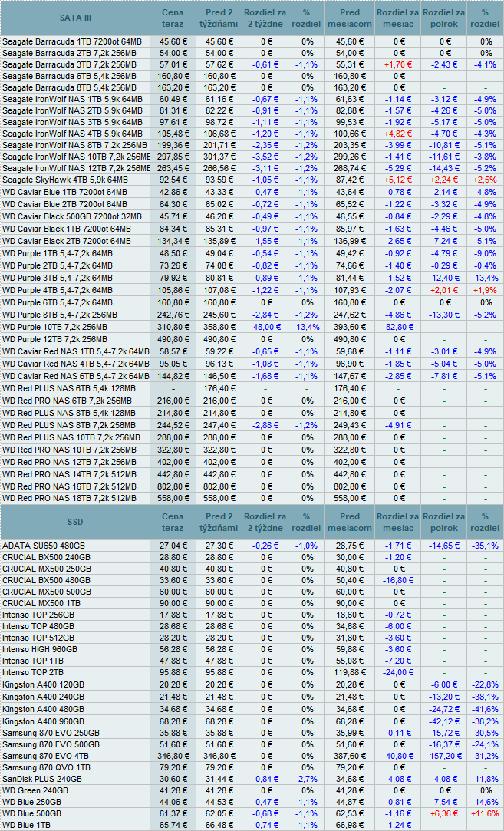This screenshot has width=504, height=831.
Task: Click "WD Red PRO NAS 16TB 7,2k 512MB" name
Action: point(69,486)
